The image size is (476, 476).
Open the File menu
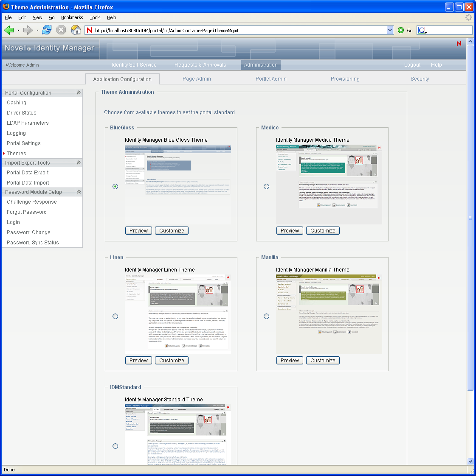[8, 17]
